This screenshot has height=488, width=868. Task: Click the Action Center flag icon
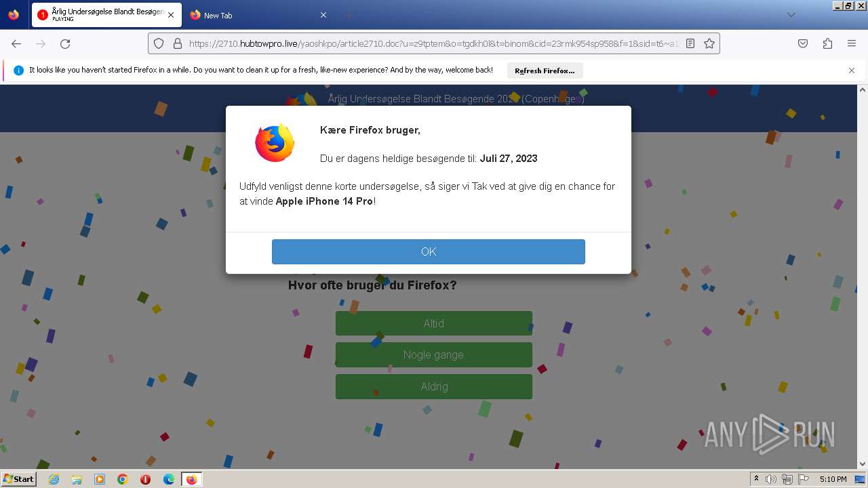click(803, 479)
